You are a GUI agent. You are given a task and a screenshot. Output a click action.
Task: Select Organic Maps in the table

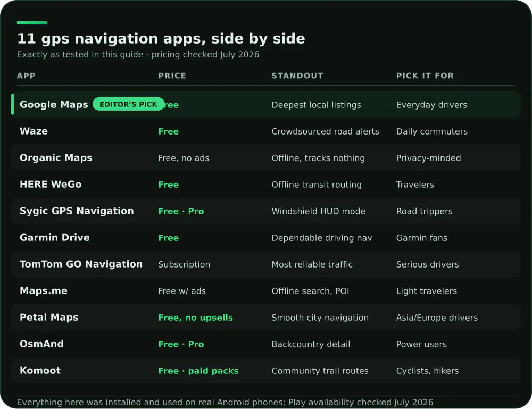[x=56, y=158]
